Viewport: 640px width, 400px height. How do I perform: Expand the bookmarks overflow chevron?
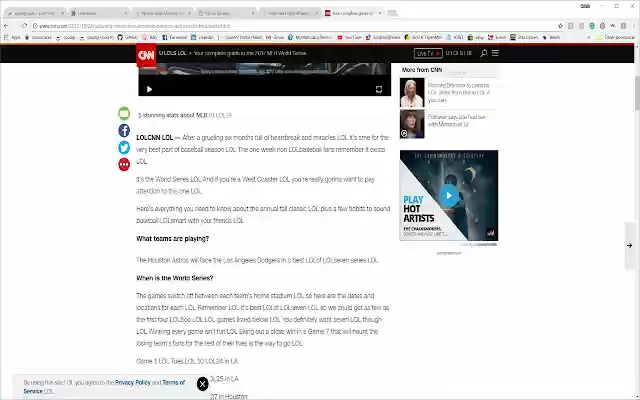click(x=589, y=37)
